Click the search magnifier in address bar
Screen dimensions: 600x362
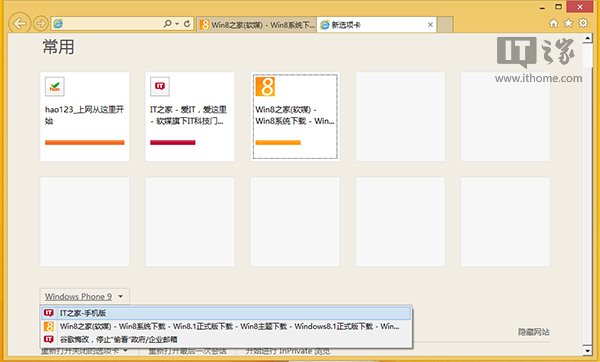click(167, 24)
